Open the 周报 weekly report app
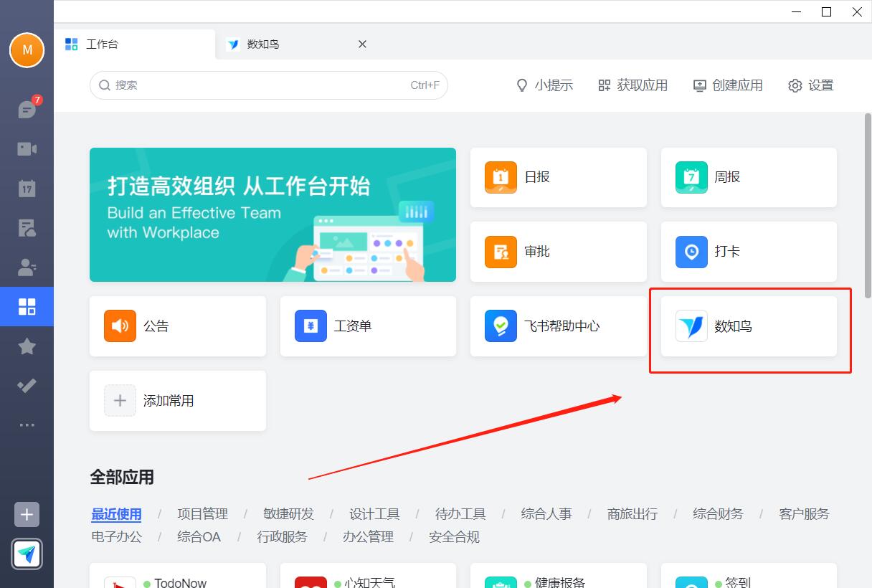 749,177
